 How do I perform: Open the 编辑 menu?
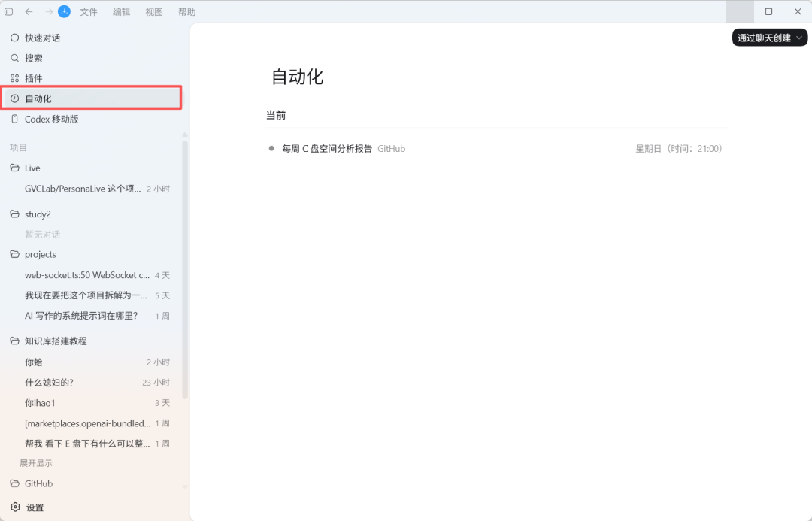[x=122, y=12]
